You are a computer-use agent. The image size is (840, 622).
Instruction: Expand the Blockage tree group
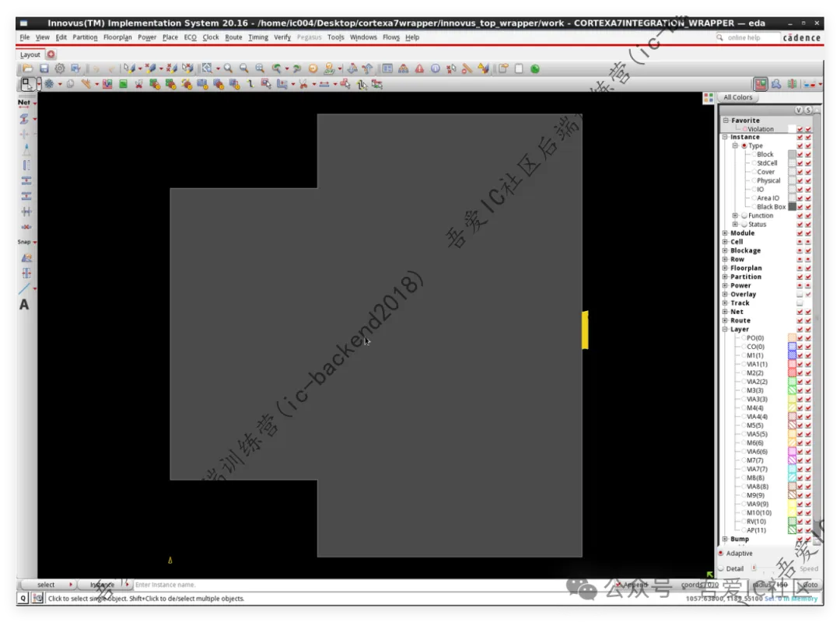point(725,250)
